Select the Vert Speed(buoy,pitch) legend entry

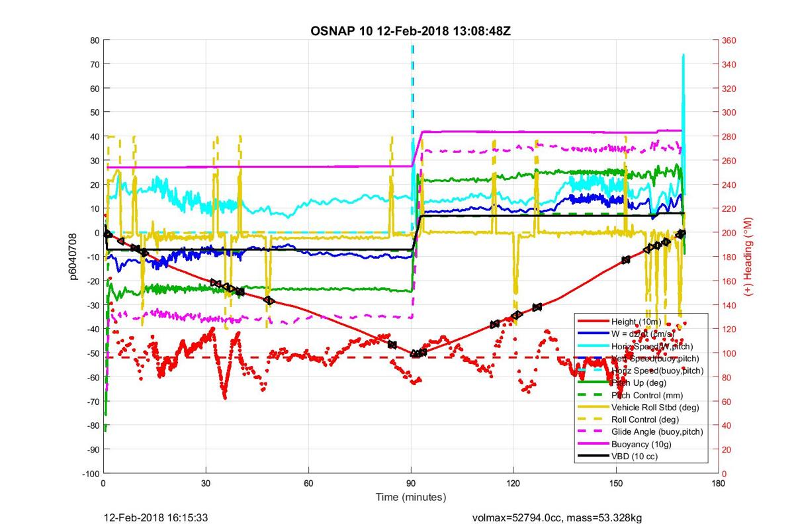656,358
